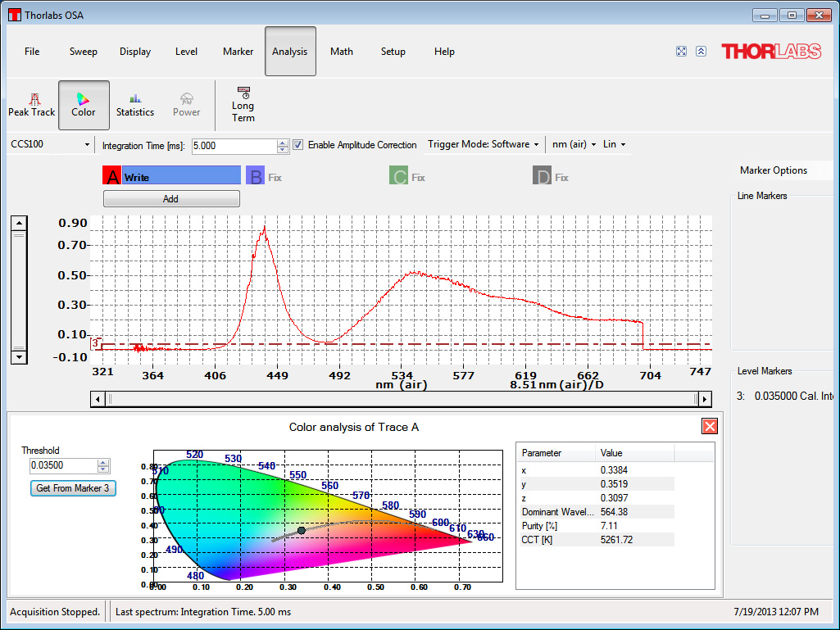840x630 pixels.
Task: Open the Math menu
Action: [x=342, y=52]
